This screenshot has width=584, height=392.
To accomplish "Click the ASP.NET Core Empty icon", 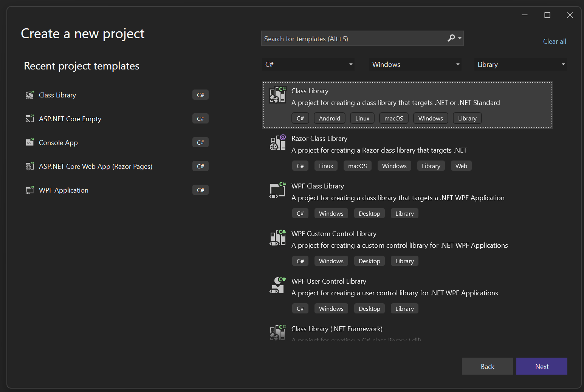I will click(30, 118).
